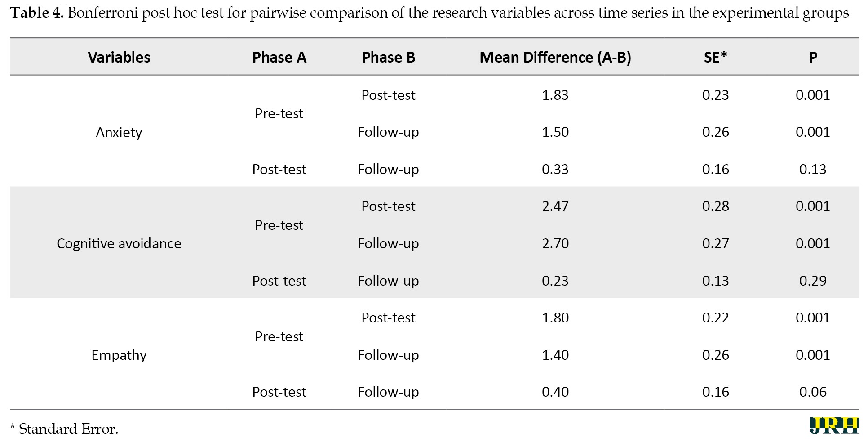This screenshot has height=443, width=868.
Task: Click the P column header
Action: pos(813,57)
